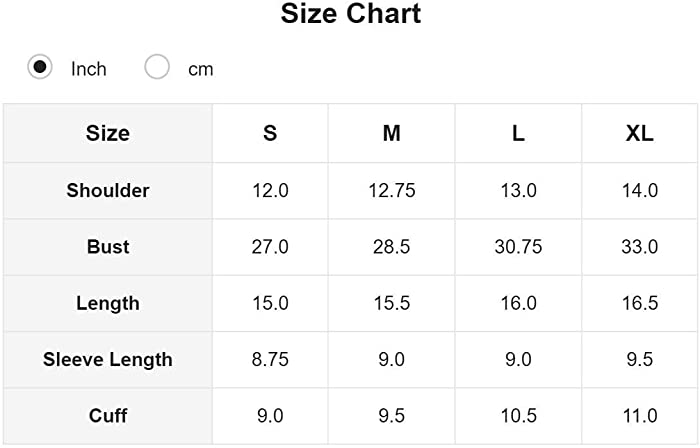Click the 16.5 length value for XL
Image resolution: width=700 pixels, height=448 pixels.
[x=640, y=303]
